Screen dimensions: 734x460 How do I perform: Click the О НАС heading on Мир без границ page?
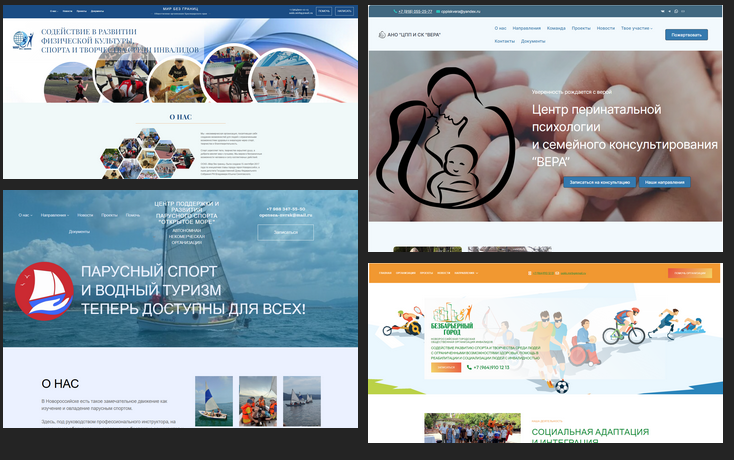pos(181,117)
